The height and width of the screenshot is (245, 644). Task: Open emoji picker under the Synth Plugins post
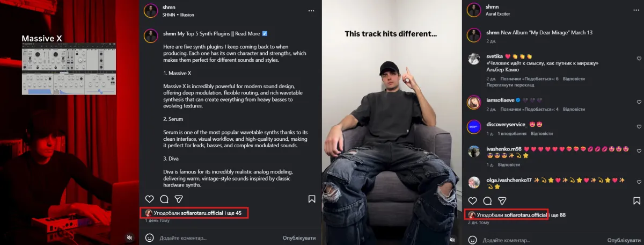click(x=150, y=237)
